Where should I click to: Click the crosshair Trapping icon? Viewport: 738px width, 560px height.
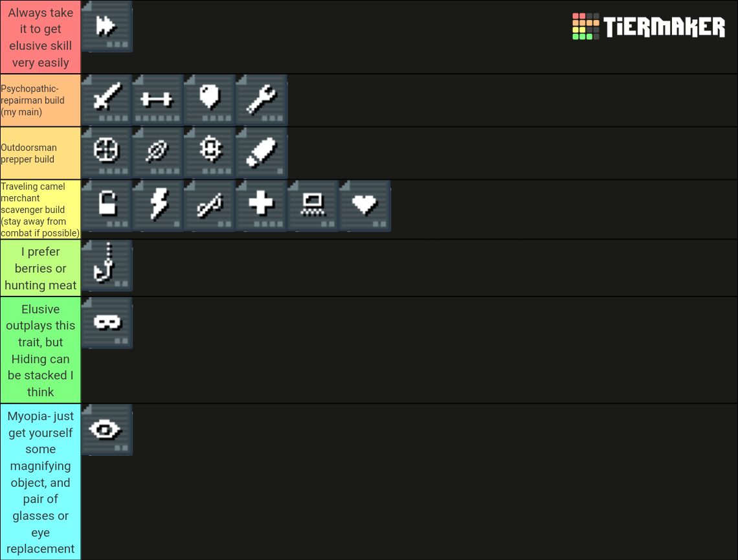click(209, 152)
